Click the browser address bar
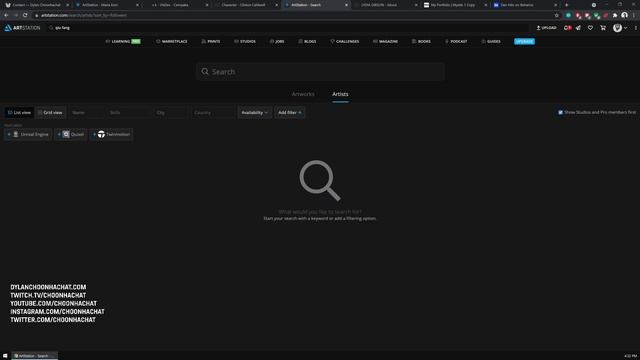 click(x=294, y=15)
